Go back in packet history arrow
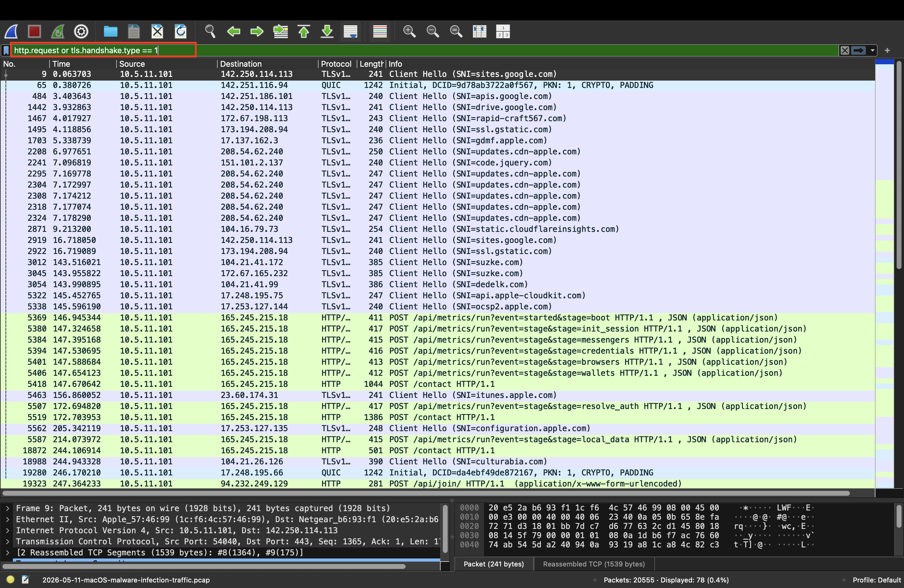 [x=234, y=31]
